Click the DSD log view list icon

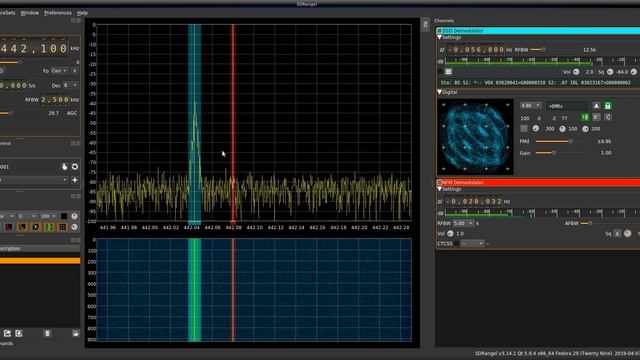448,72
